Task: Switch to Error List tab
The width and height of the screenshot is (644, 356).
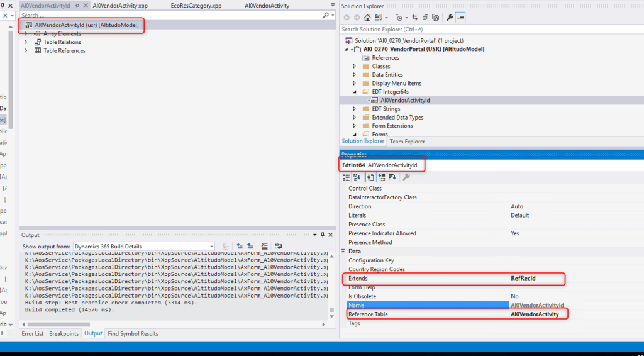Action: 33,333
